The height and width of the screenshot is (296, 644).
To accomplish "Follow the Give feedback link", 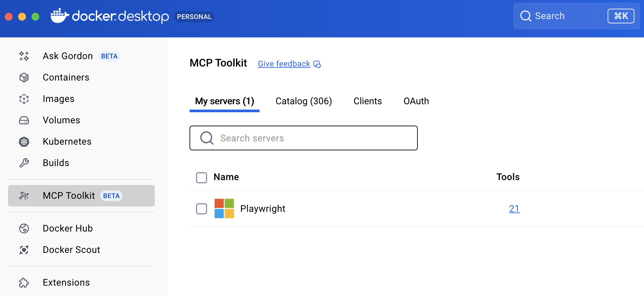I will click(x=284, y=64).
